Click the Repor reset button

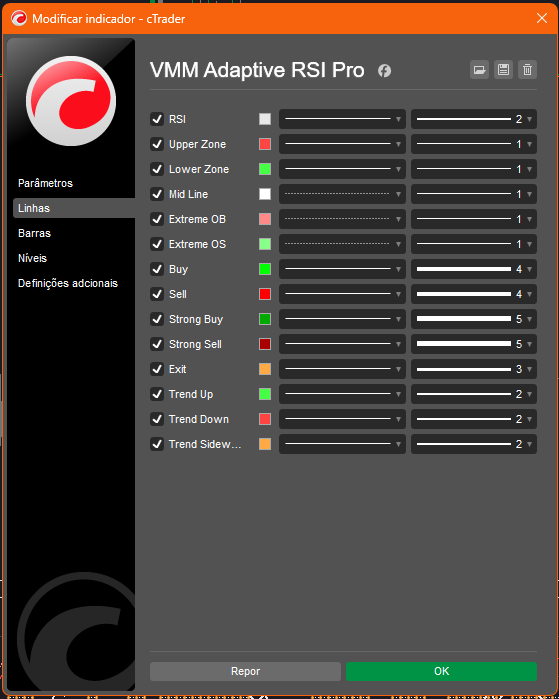245,671
